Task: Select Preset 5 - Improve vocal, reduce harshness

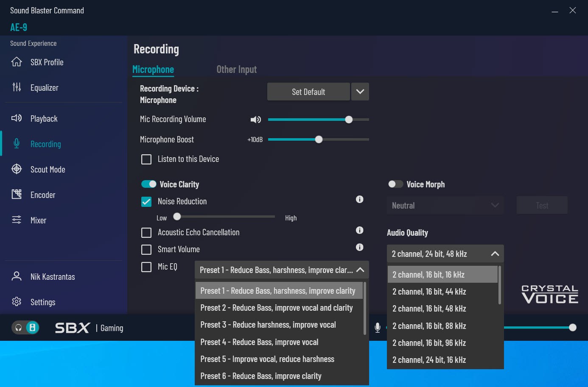Action: coord(279,359)
